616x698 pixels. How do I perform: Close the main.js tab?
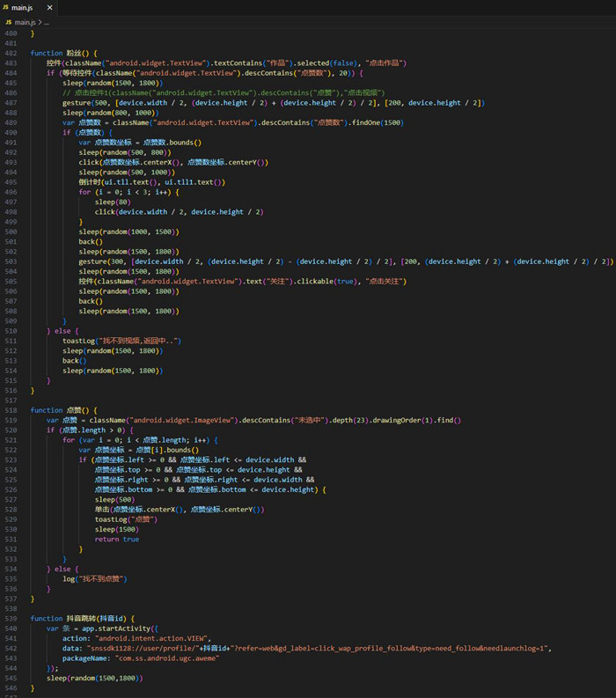50,8
